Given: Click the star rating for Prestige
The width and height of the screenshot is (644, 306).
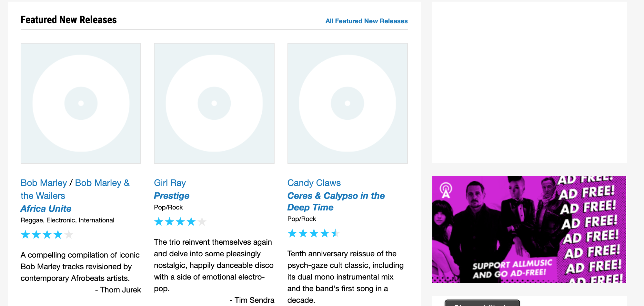Looking at the screenshot, I should pos(180,222).
